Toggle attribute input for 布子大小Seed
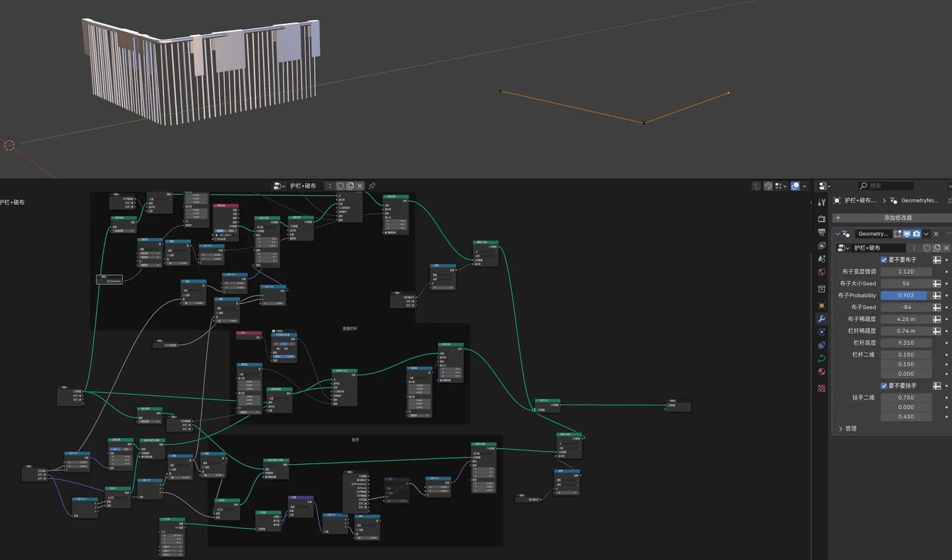 tap(937, 284)
